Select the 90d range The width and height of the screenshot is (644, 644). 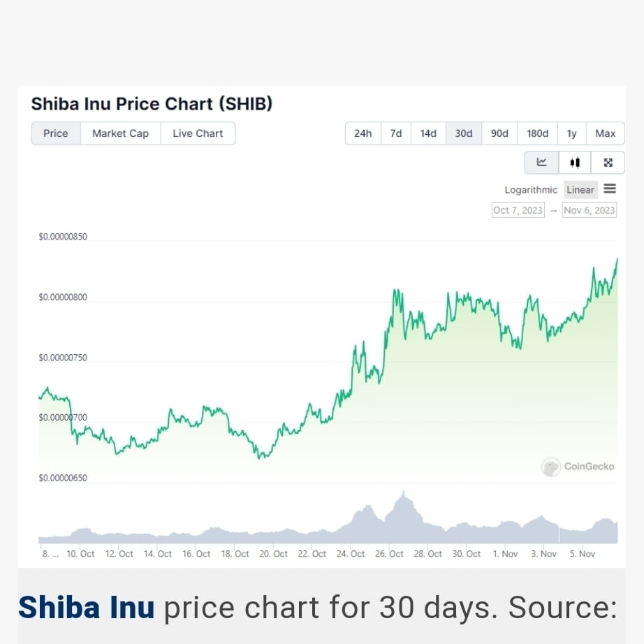(499, 133)
